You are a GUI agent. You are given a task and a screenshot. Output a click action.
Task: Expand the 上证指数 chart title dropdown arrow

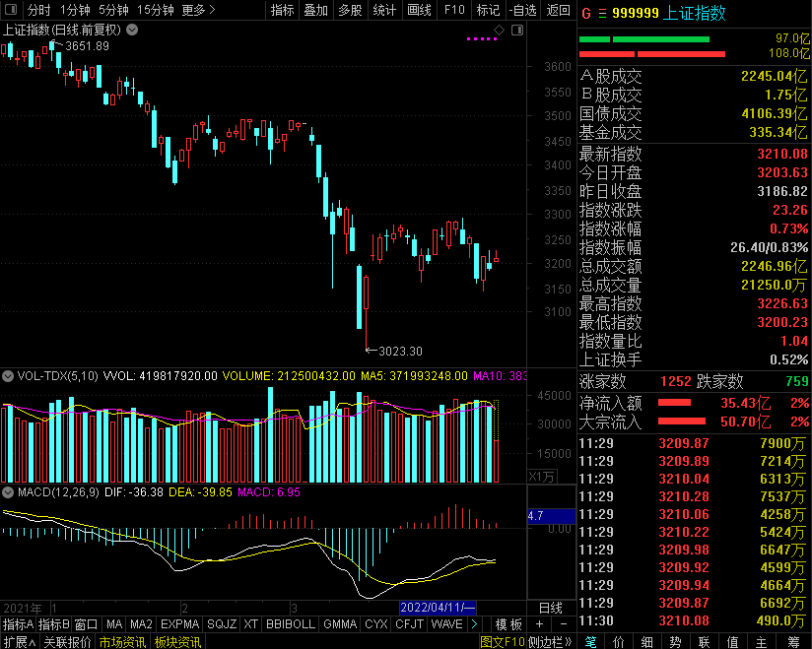pos(132,30)
